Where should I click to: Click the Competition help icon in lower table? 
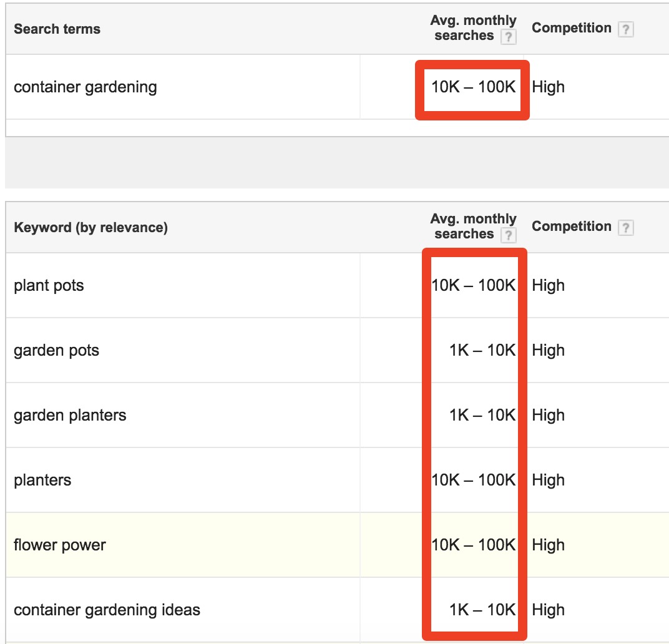point(626,227)
